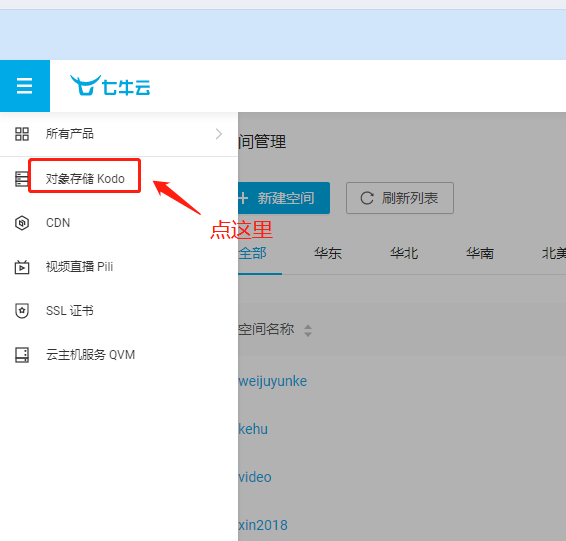Click the 所有产品 grid icon
Image resolution: width=566 pixels, height=541 pixels.
click(22, 134)
